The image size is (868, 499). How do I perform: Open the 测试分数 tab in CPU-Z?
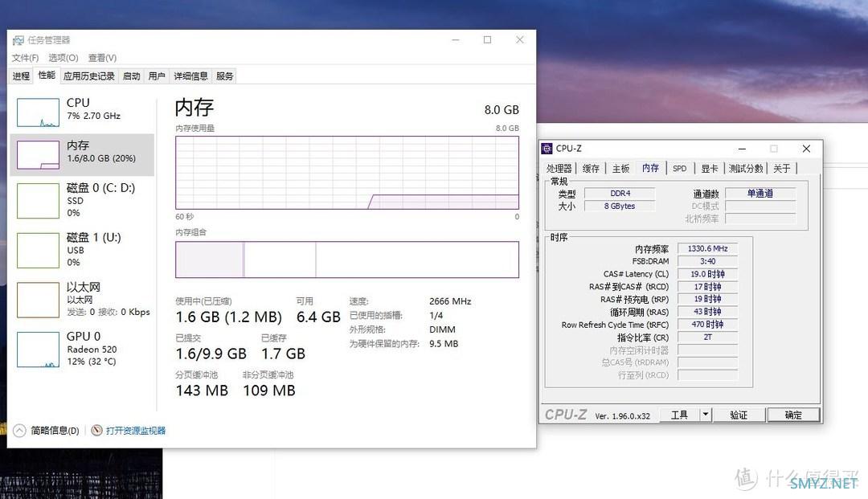(x=746, y=168)
